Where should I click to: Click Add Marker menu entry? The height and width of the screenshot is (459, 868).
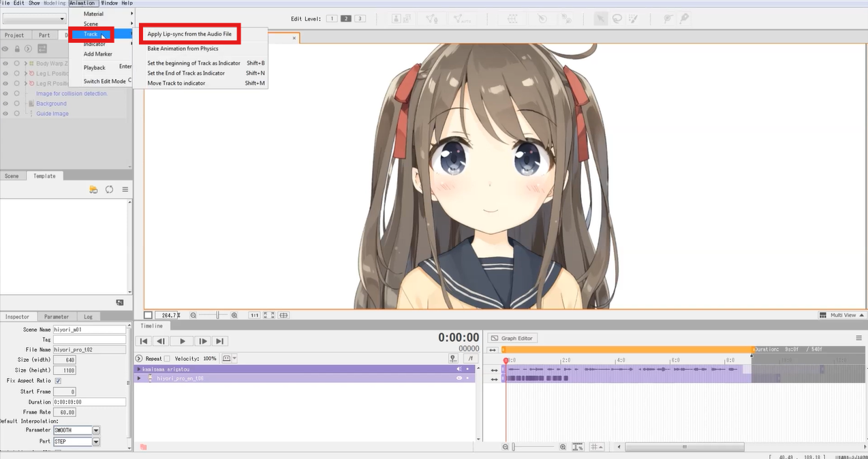(97, 54)
